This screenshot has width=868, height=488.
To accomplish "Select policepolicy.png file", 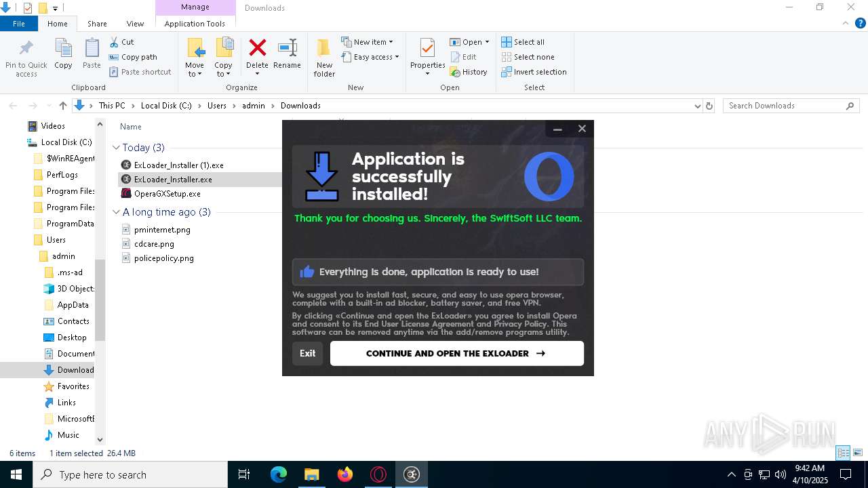I will point(163,258).
